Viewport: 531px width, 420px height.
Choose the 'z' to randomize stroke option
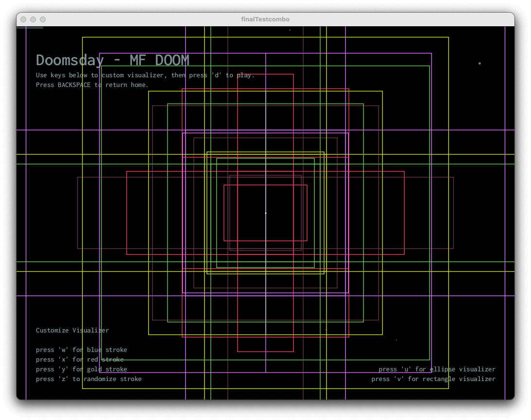click(x=88, y=379)
